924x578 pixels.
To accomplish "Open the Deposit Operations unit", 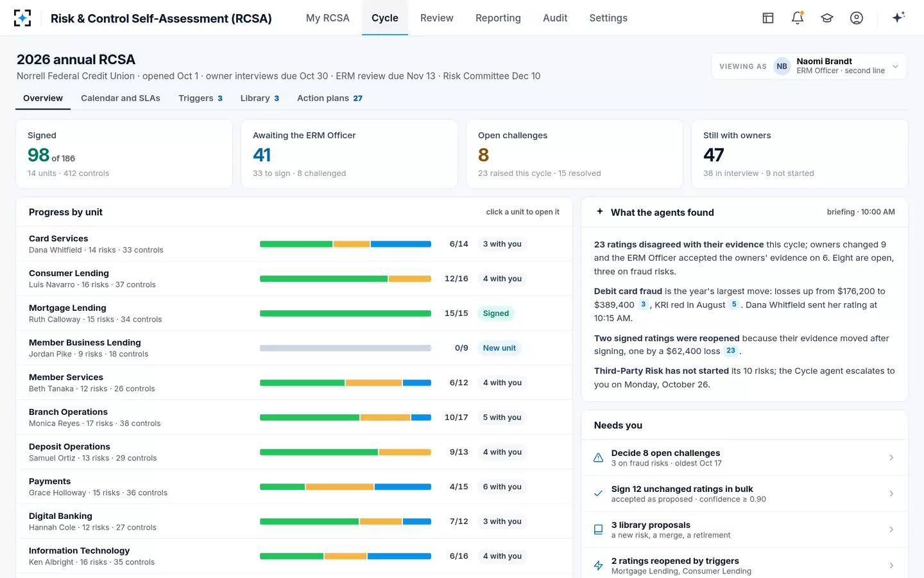I will click(294, 452).
